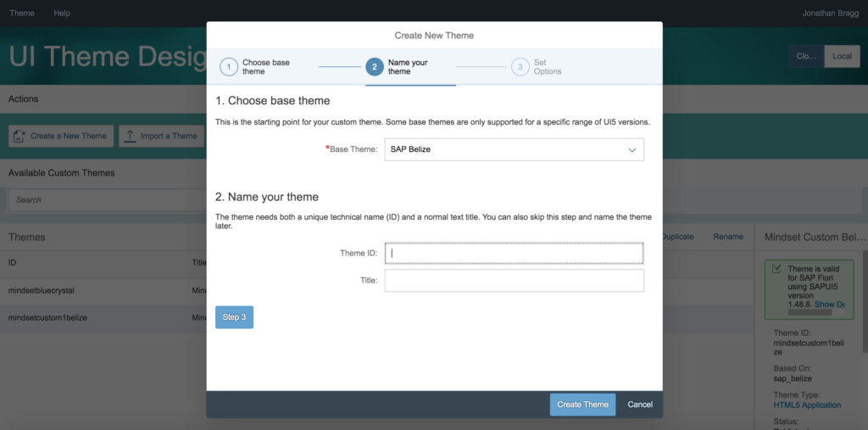This screenshot has width=868, height=430.
Task: Click the Search field under Available Custom Themes
Action: (106, 199)
